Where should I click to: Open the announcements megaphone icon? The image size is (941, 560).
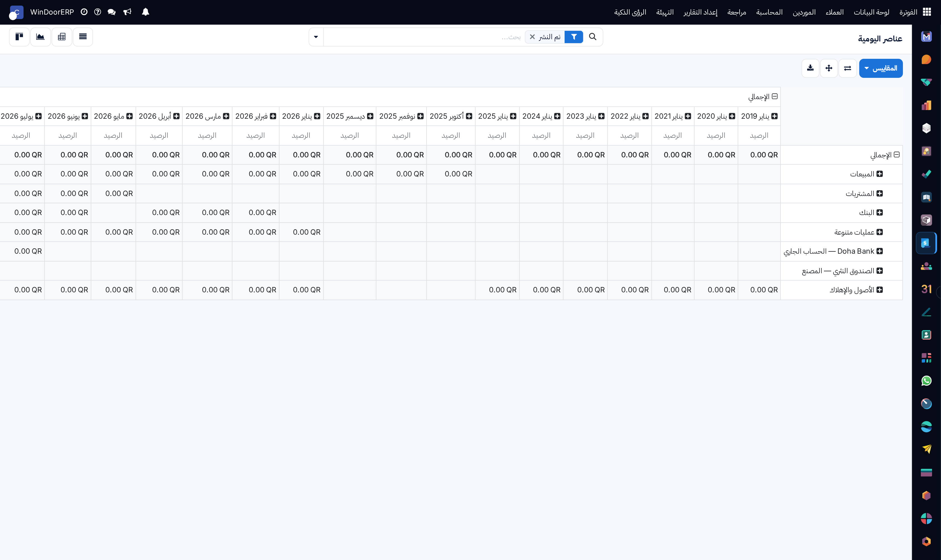tap(127, 12)
